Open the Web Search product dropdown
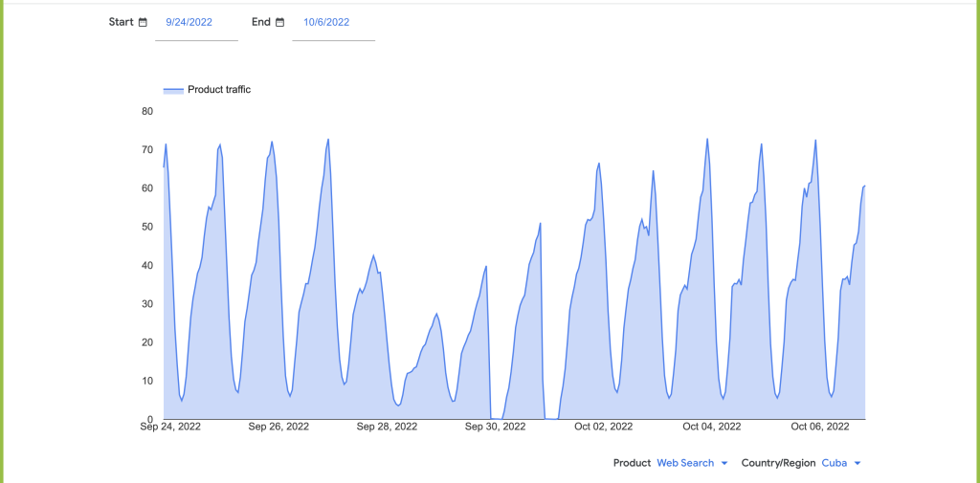Image resolution: width=980 pixels, height=483 pixels. (x=685, y=463)
